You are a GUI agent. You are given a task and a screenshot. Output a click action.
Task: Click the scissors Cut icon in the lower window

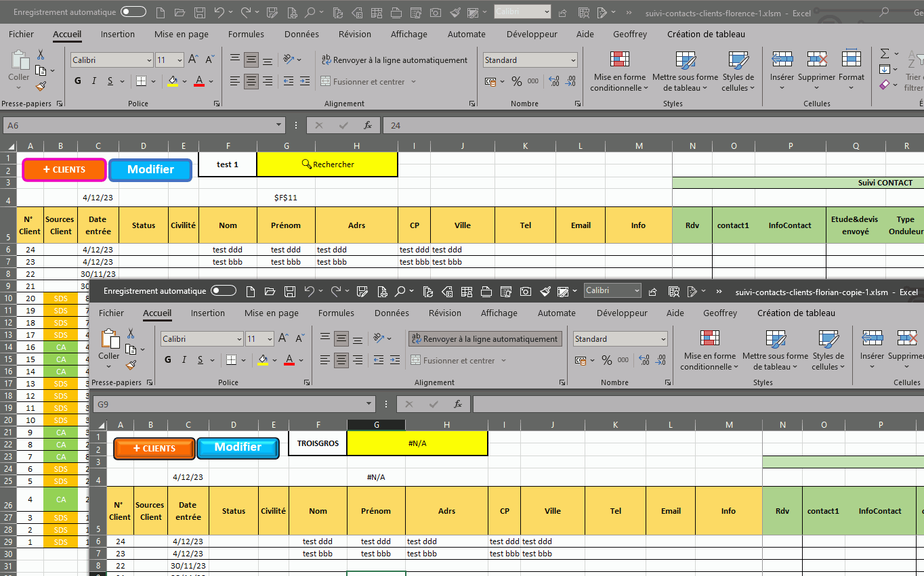pyautogui.click(x=131, y=334)
